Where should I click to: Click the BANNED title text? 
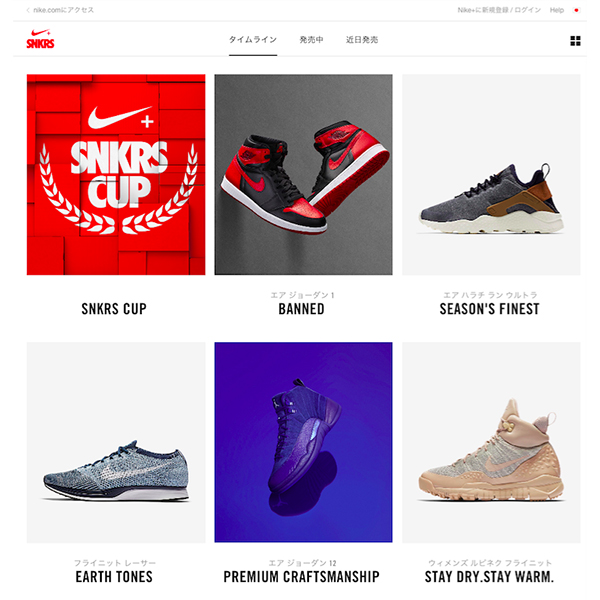[302, 309]
